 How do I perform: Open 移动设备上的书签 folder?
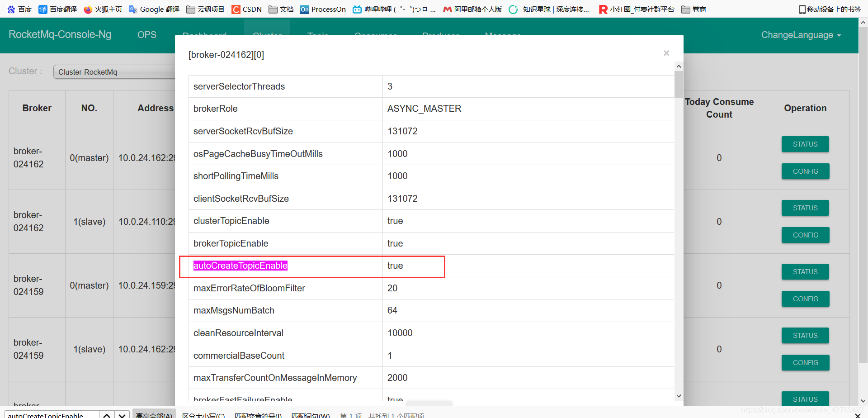(x=830, y=9)
